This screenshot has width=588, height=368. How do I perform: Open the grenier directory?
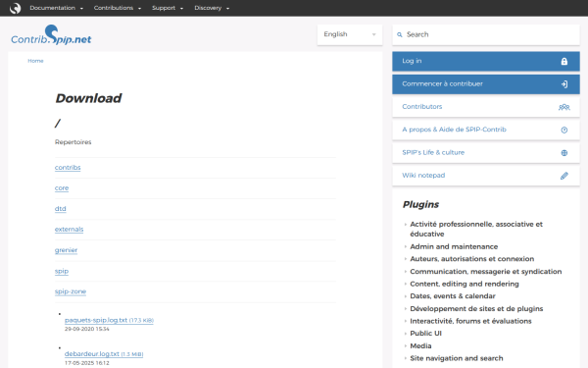pos(66,250)
